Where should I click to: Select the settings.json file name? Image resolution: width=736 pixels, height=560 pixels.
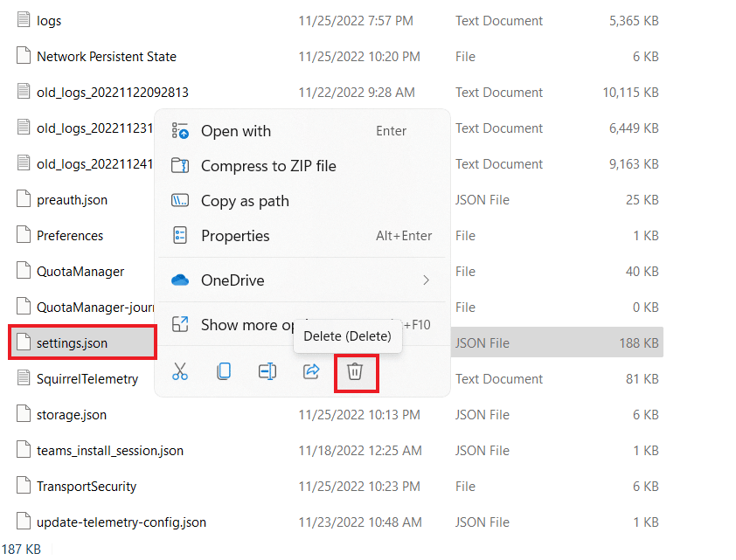point(73,344)
